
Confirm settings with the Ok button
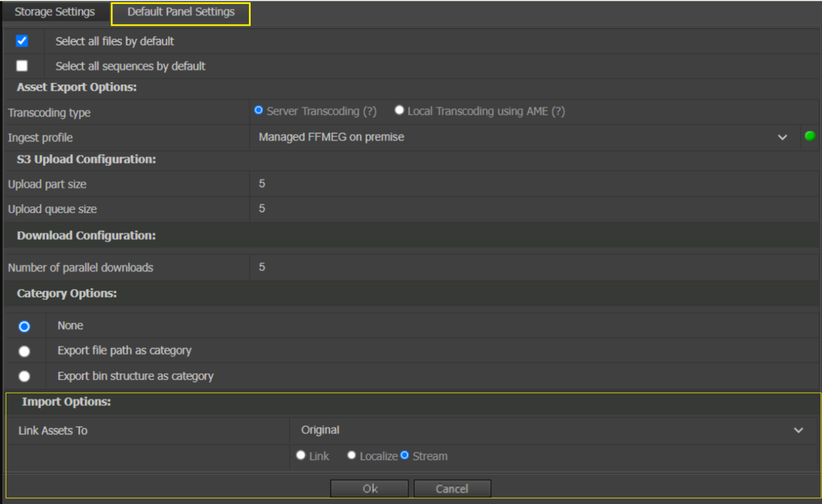pos(369,489)
